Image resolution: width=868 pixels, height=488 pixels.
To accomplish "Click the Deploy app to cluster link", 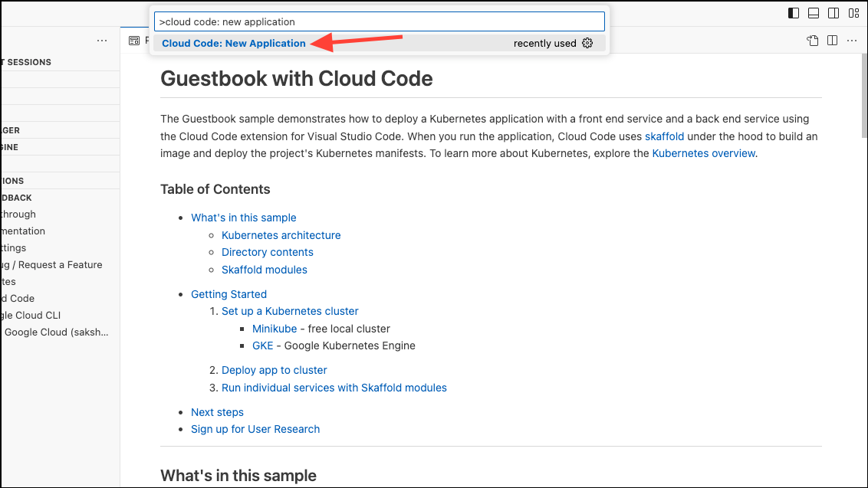I will [x=275, y=370].
